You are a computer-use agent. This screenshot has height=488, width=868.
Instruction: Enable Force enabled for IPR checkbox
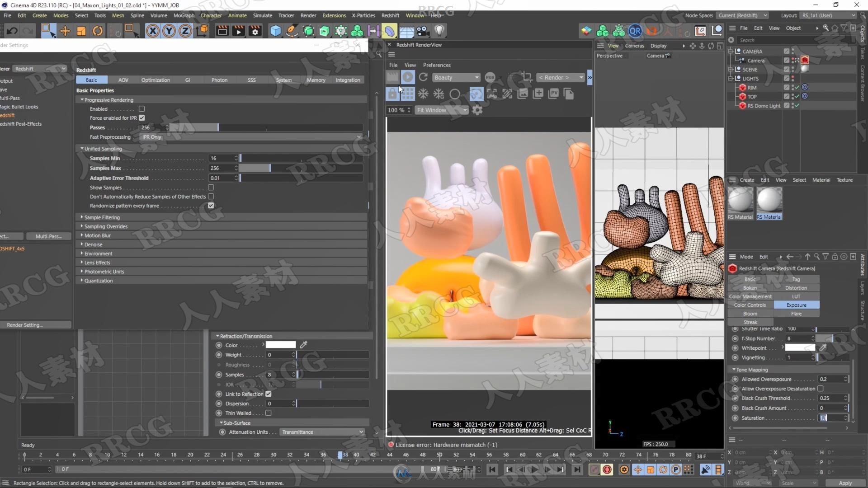[x=142, y=117]
